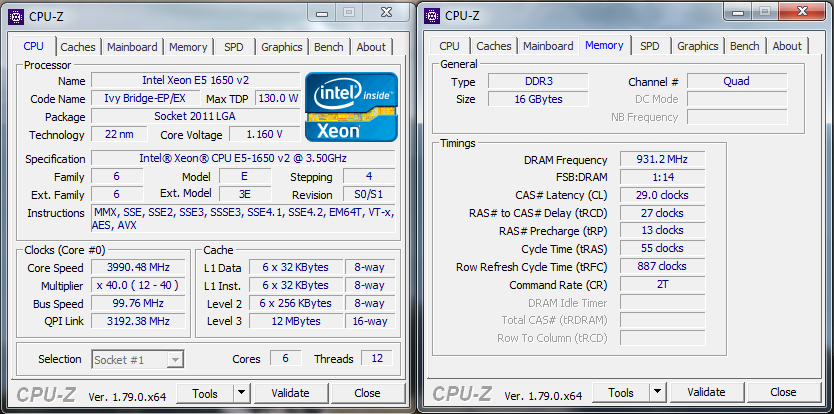The height and width of the screenshot is (414, 834).
Task: Switch to Memory tab in left CPU-Z window
Action: pos(188,47)
